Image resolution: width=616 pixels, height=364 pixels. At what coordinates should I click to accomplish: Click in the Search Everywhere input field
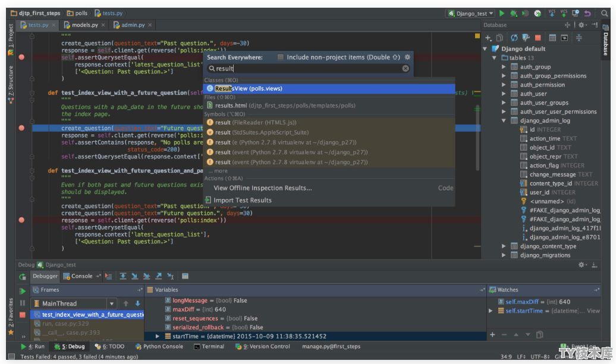tap(309, 68)
